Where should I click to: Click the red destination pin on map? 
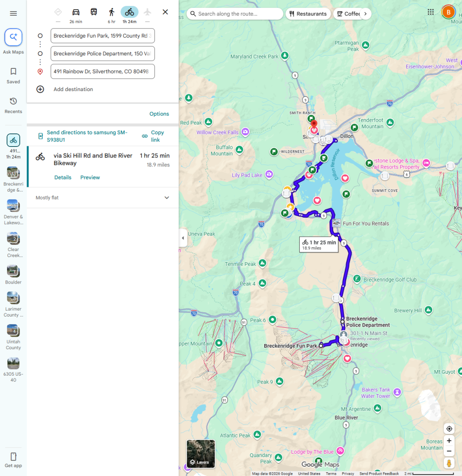(x=314, y=125)
